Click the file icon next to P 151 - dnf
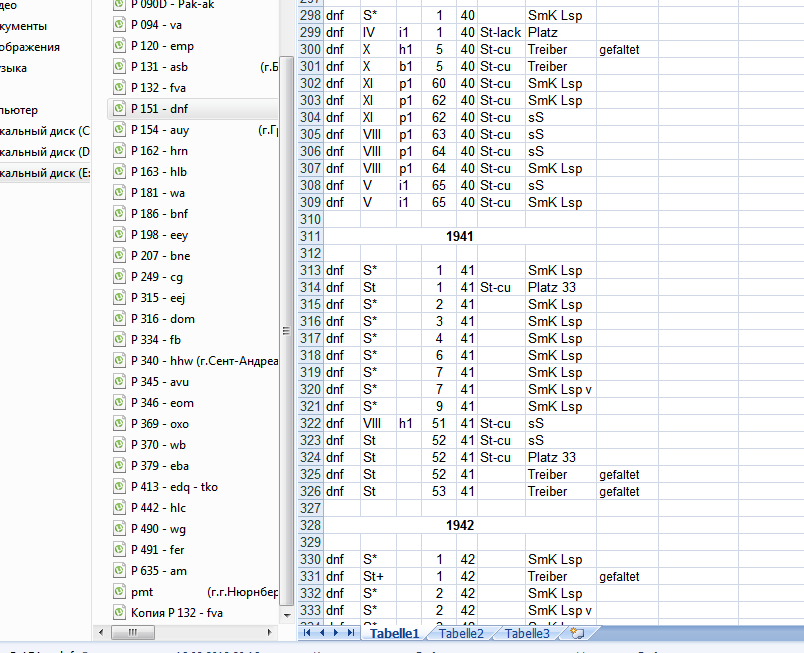This screenshot has width=804, height=653. (x=120, y=109)
